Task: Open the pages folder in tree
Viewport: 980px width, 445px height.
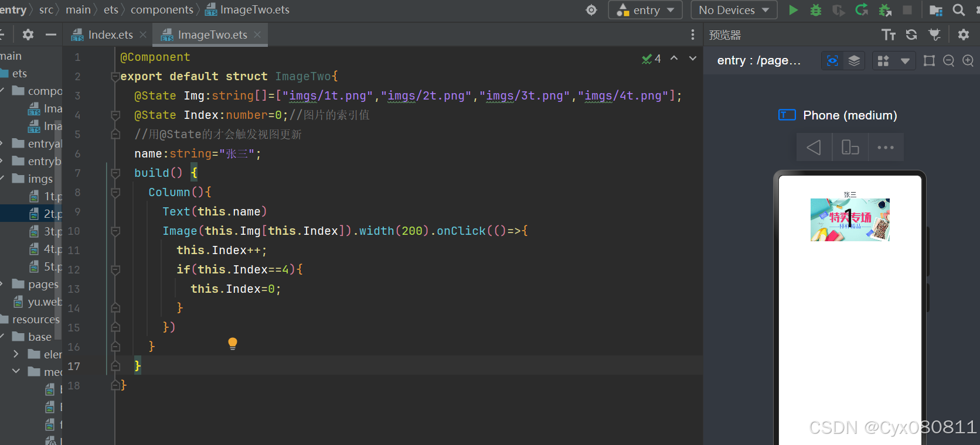Action: pyautogui.click(x=36, y=284)
